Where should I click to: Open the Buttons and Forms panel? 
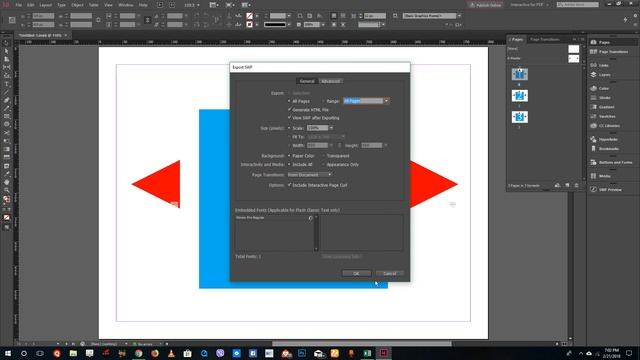coord(611,162)
